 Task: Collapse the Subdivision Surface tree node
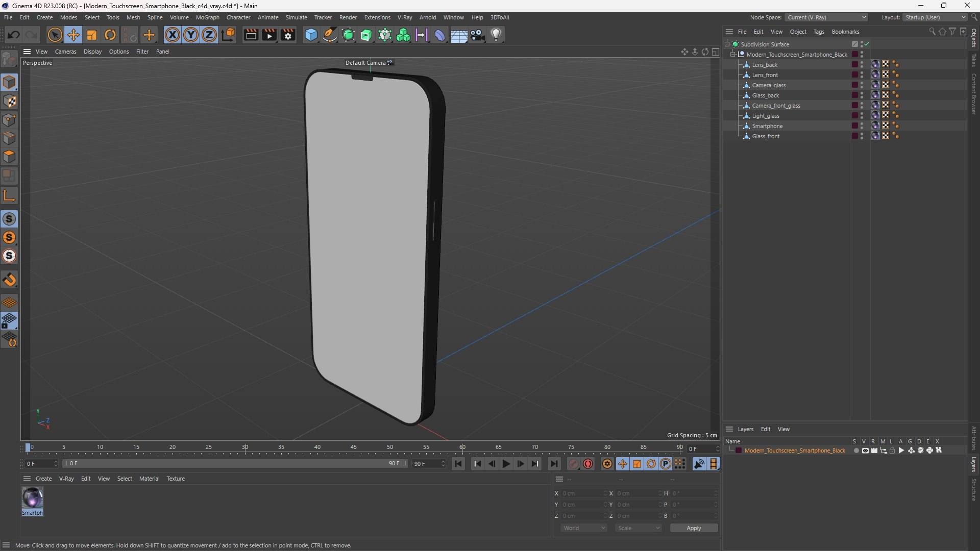(x=727, y=44)
